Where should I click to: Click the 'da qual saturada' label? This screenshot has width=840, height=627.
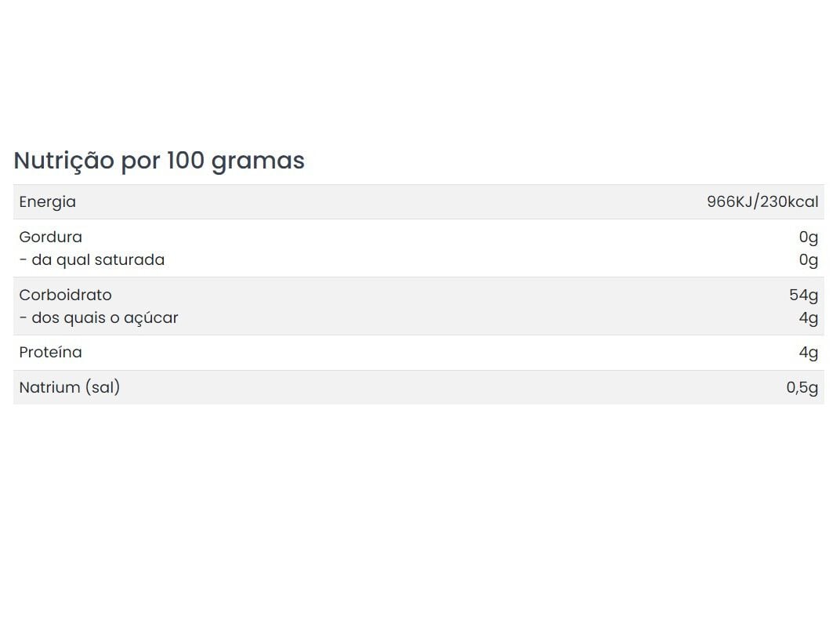92,259
